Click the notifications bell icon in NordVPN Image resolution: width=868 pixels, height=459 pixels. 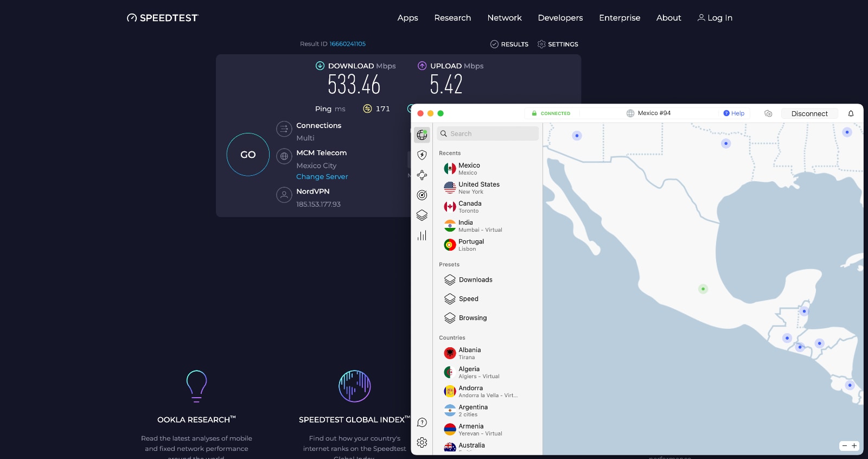851,113
